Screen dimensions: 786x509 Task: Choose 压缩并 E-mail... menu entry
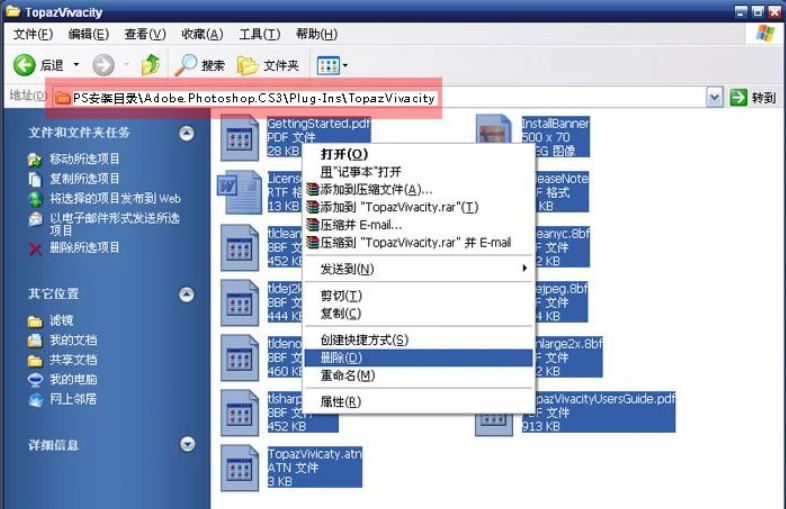pos(419,225)
